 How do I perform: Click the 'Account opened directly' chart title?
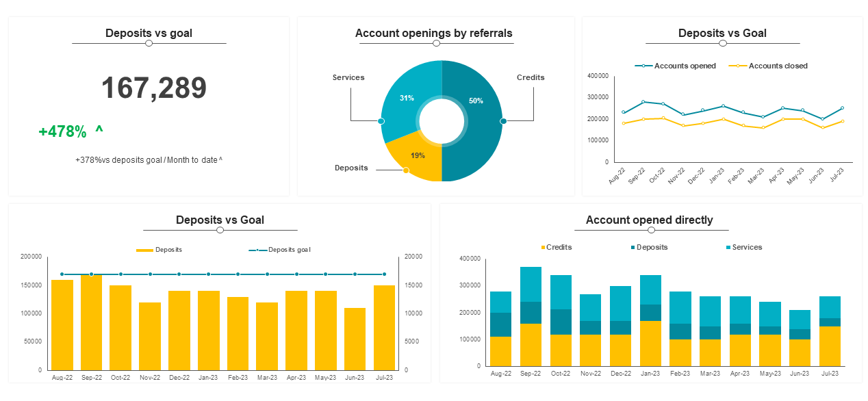pos(649,220)
